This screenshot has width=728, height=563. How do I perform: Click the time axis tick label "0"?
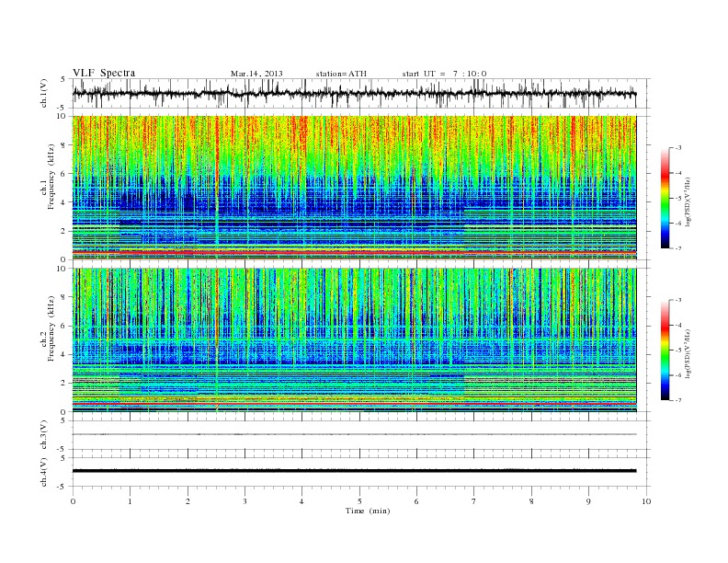click(73, 501)
